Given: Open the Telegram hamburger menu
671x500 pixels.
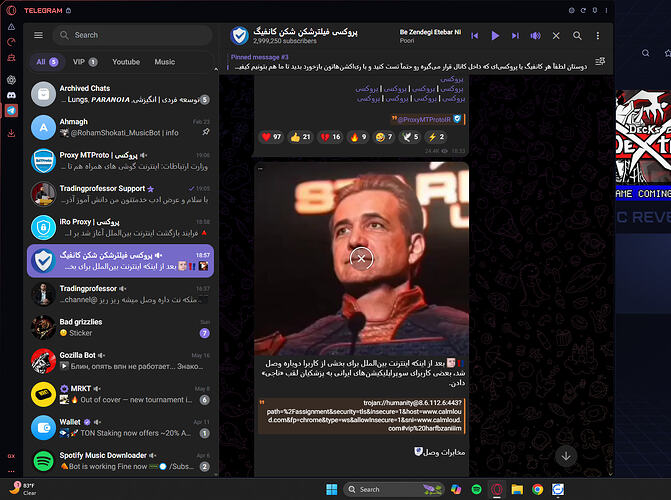Looking at the screenshot, I should pyautogui.click(x=39, y=35).
